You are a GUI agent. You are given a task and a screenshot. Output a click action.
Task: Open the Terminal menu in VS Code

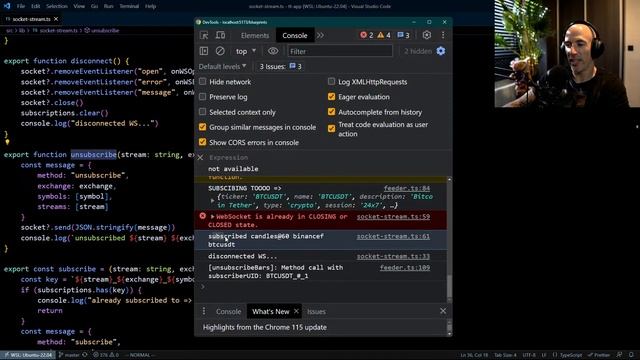[129, 6]
